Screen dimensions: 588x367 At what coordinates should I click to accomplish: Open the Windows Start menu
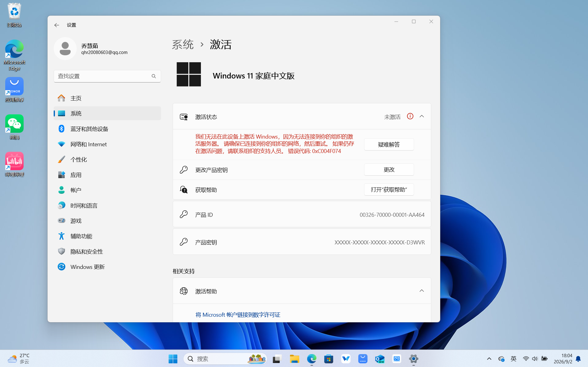coord(173,359)
